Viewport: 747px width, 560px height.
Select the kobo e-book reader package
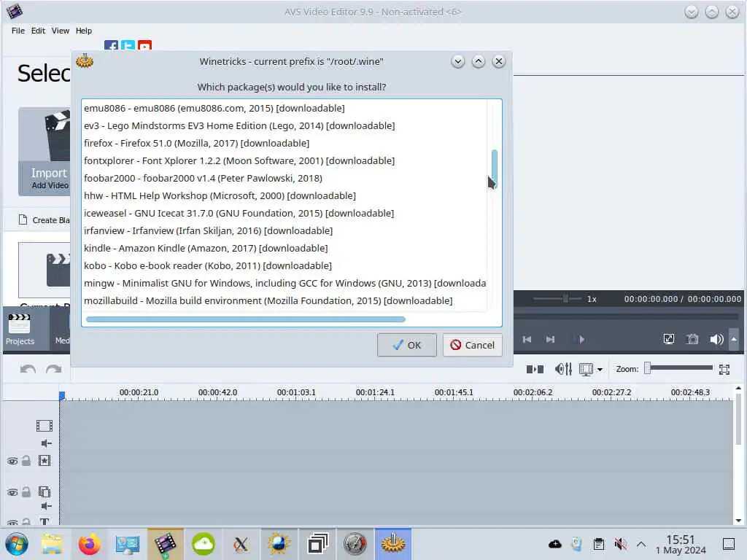coord(285,265)
